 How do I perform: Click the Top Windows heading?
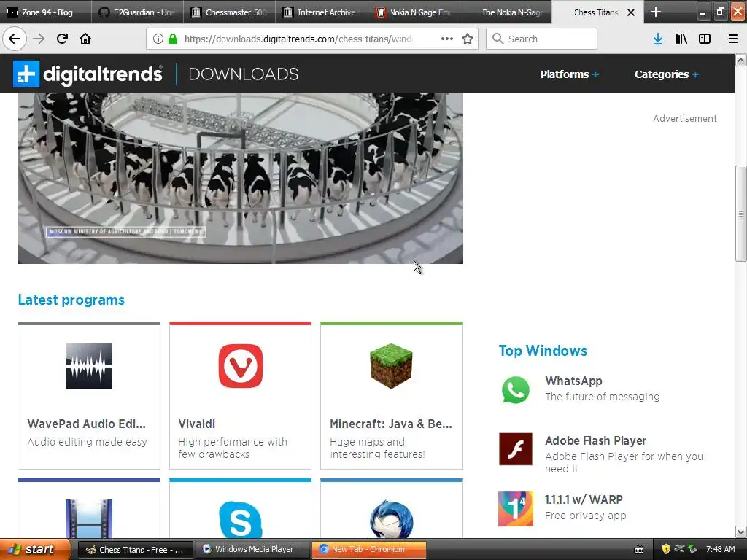(x=543, y=351)
